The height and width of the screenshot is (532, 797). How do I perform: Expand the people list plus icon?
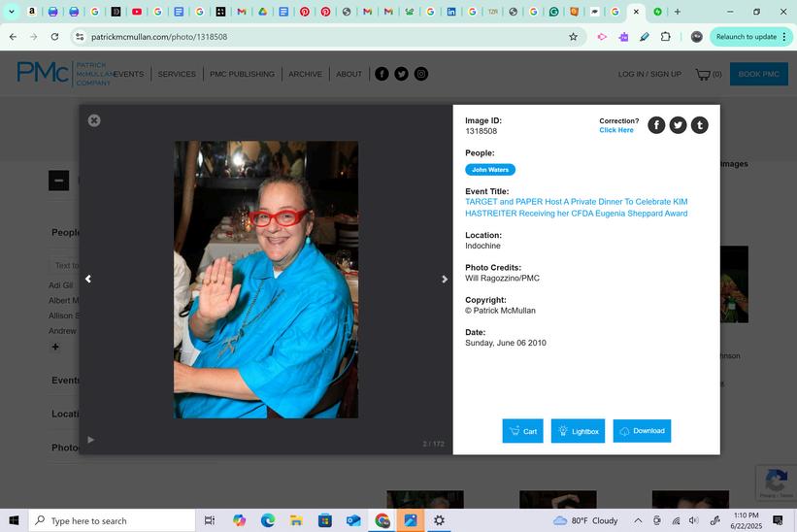coord(55,347)
